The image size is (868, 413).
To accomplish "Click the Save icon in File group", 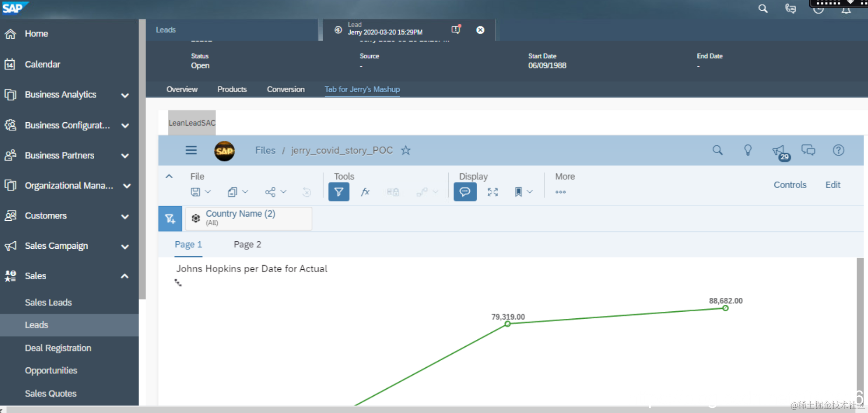I will (195, 192).
